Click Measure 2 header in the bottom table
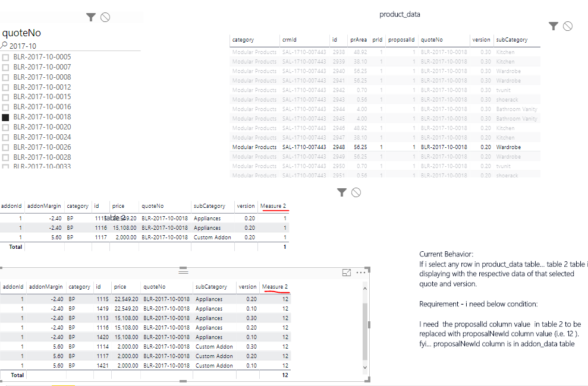 click(275, 287)
